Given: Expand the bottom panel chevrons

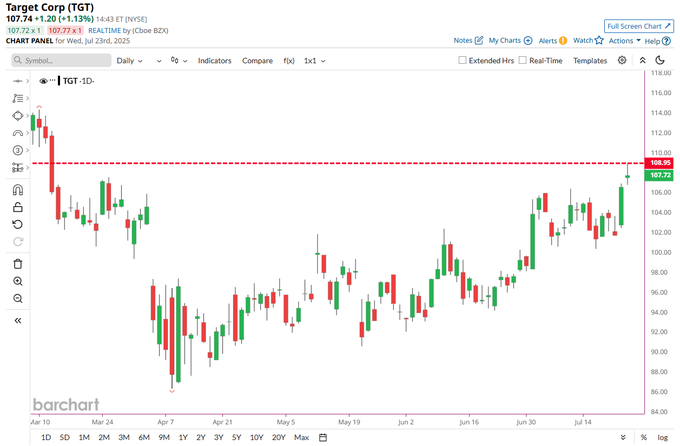Looking at the screenshot, I should (623, 437).
